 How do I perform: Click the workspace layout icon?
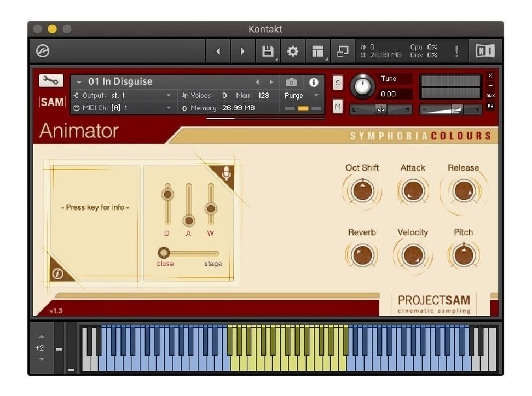pyautogui.click(x=317, y=51)
